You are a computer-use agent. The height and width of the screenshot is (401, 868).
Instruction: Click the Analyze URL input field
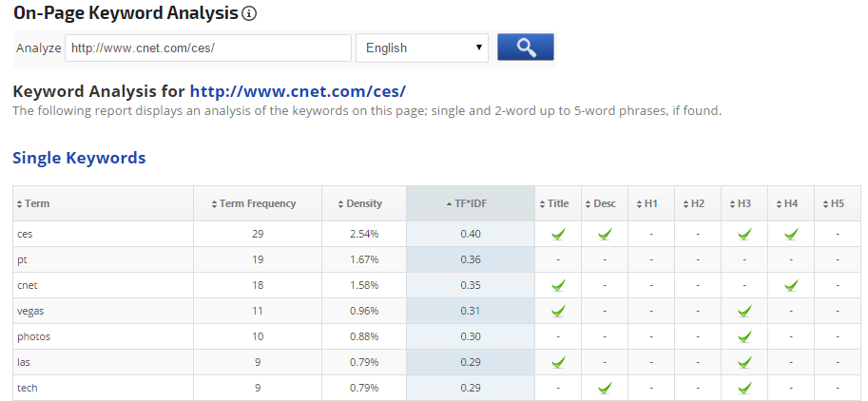coord(207,48)
